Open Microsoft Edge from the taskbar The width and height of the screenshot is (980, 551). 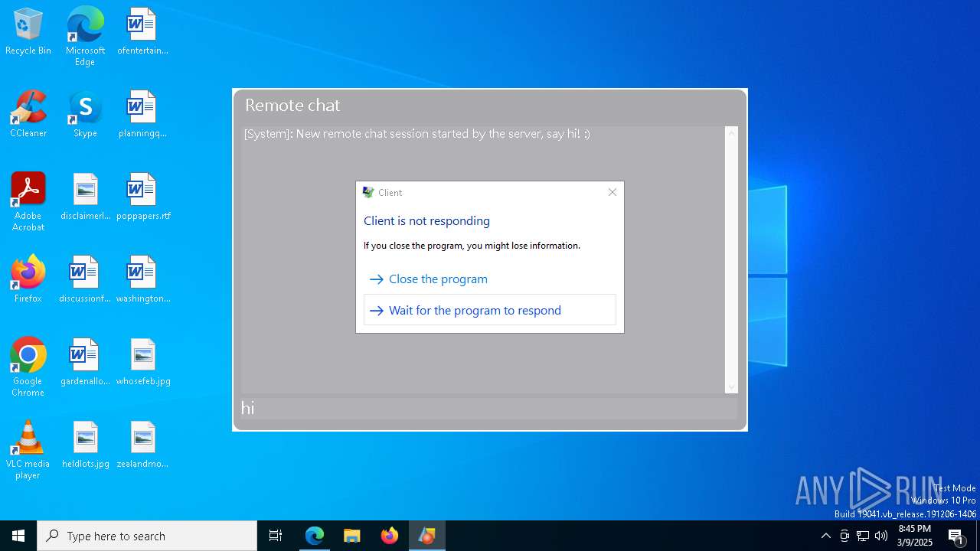coord(314,536)
